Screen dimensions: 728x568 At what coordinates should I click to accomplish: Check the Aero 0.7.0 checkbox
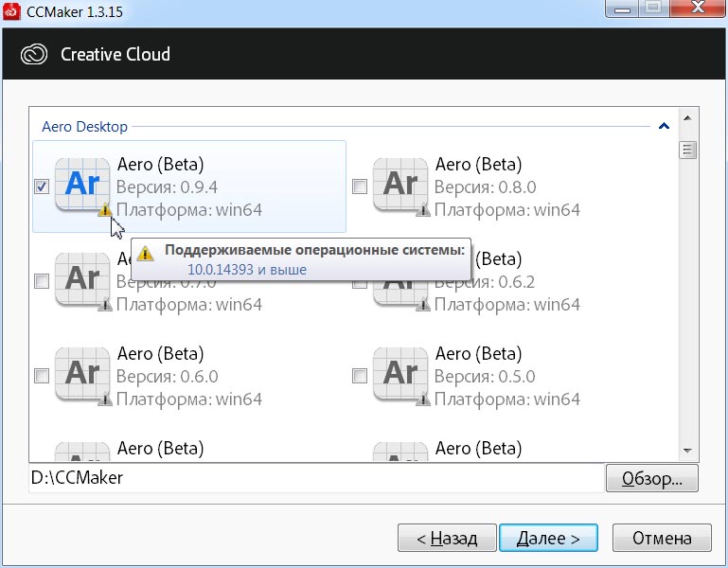42,281
